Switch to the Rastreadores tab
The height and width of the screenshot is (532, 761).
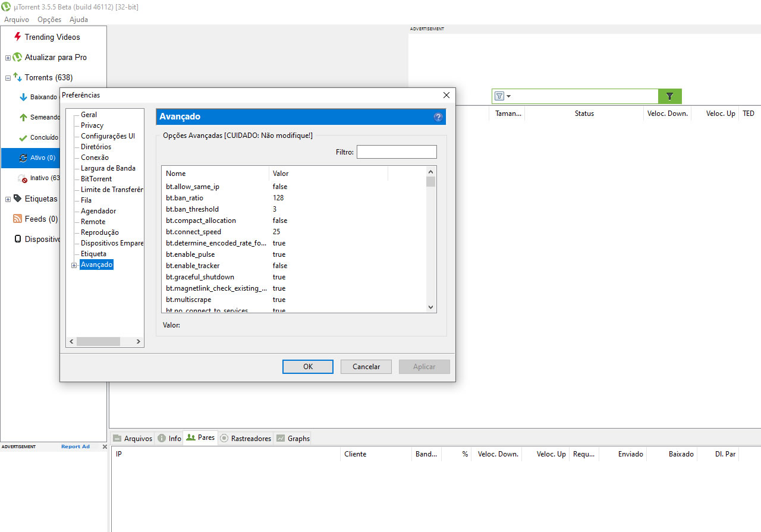point(246,438)
